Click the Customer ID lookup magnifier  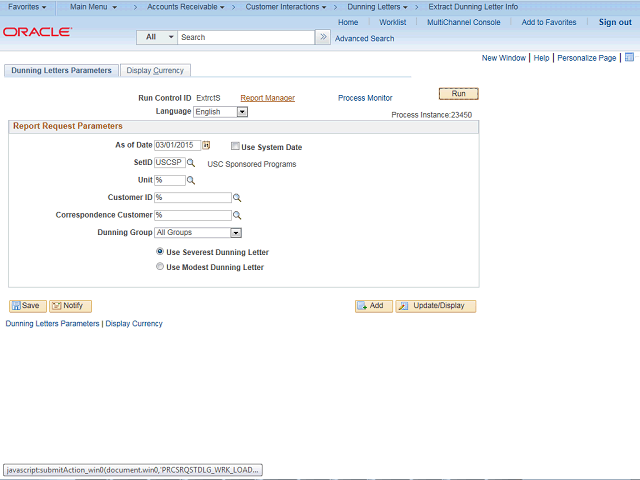[237, 198]
